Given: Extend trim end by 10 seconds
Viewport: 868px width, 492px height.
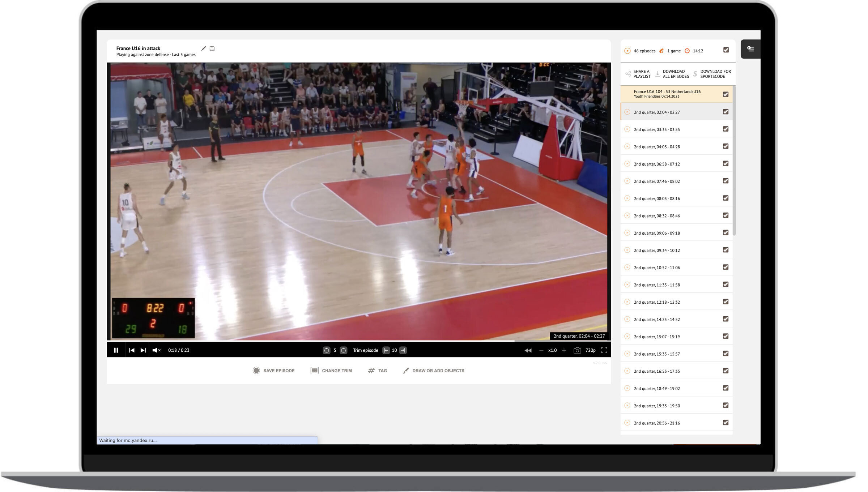Looking at the screenshot, I should [403, 350].
